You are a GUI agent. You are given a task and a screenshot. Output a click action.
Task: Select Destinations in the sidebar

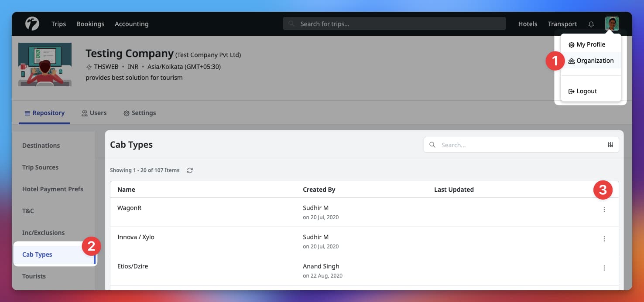point(41,146)
